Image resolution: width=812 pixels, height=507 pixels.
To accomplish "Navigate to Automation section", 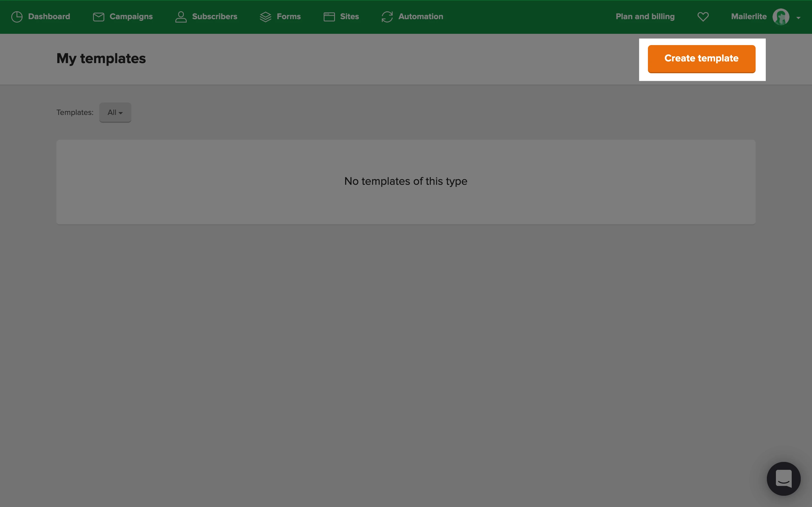I will 420,17.
